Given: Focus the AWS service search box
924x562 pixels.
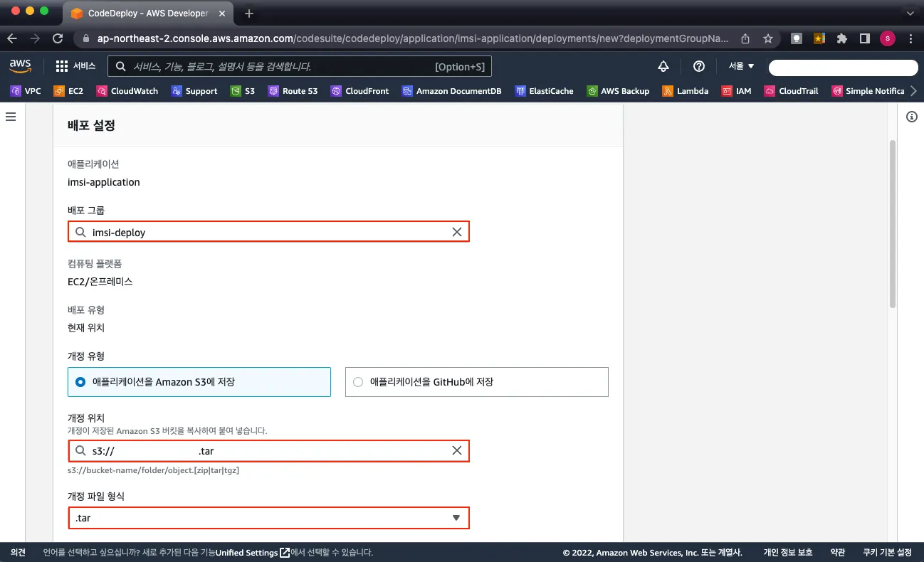Looking at the screenshot, I should [x=300, y=66].
